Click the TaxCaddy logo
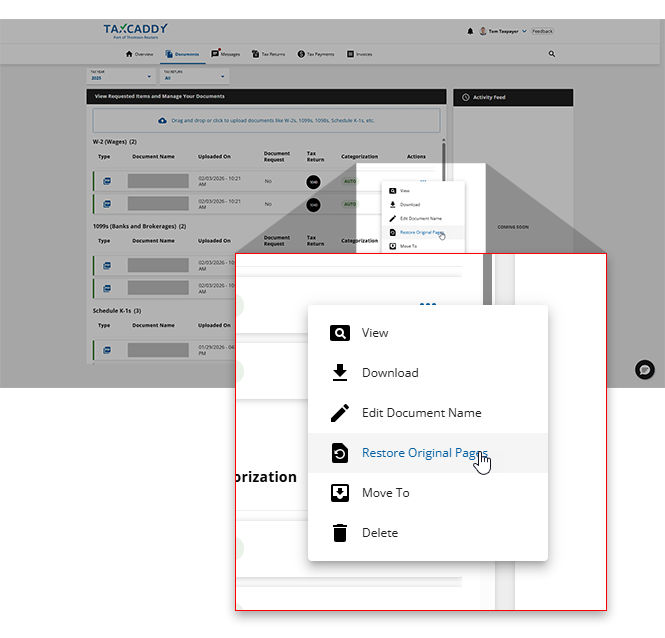This screenshot has height=638, width=665. pyautogui.click(x=135, y=31)
